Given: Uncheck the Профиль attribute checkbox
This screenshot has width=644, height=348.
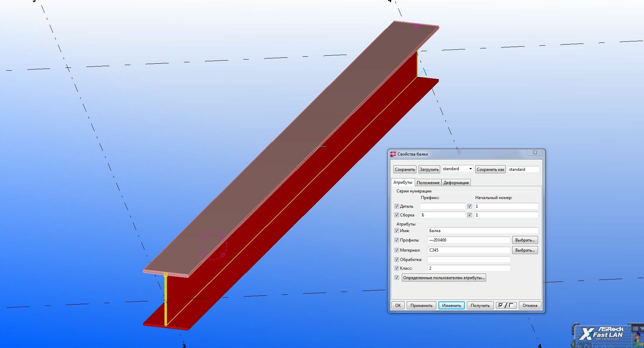Looking at the screenshot, I should (397, 240).
